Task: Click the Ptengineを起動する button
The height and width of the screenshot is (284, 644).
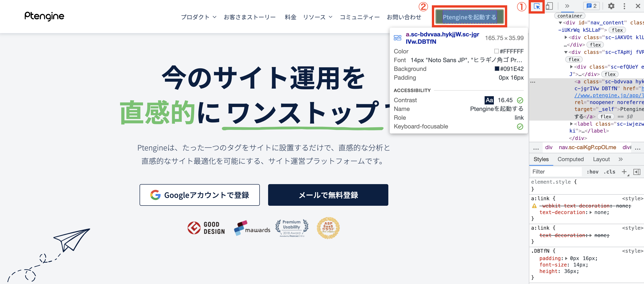Action: (469, 17)
